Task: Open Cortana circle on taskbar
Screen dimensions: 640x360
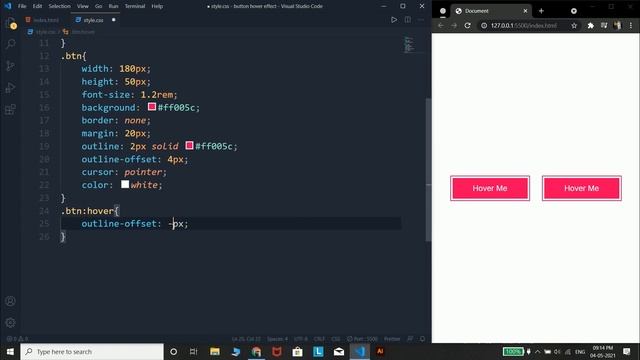Action: coord(173,351)
